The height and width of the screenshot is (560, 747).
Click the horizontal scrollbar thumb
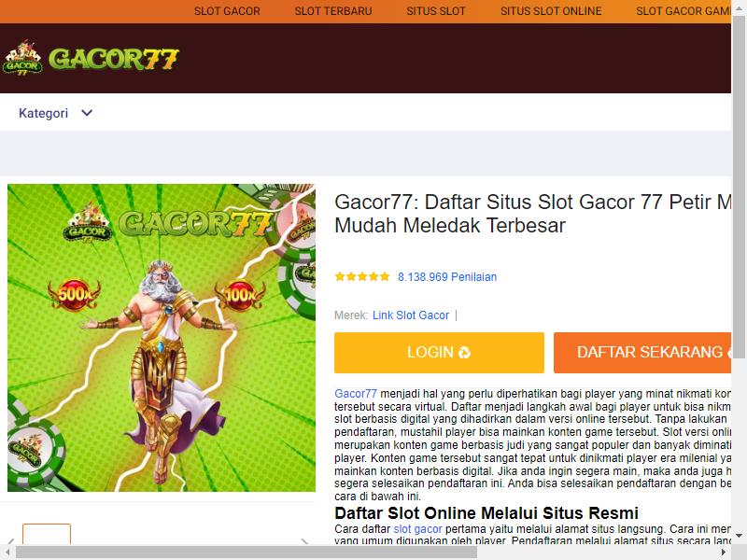[247, 553]
